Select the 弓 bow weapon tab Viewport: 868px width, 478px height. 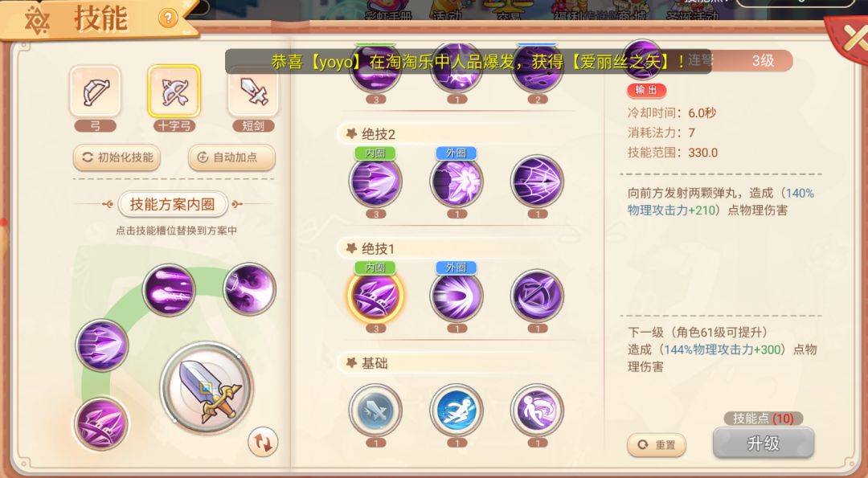click(95, 92)
